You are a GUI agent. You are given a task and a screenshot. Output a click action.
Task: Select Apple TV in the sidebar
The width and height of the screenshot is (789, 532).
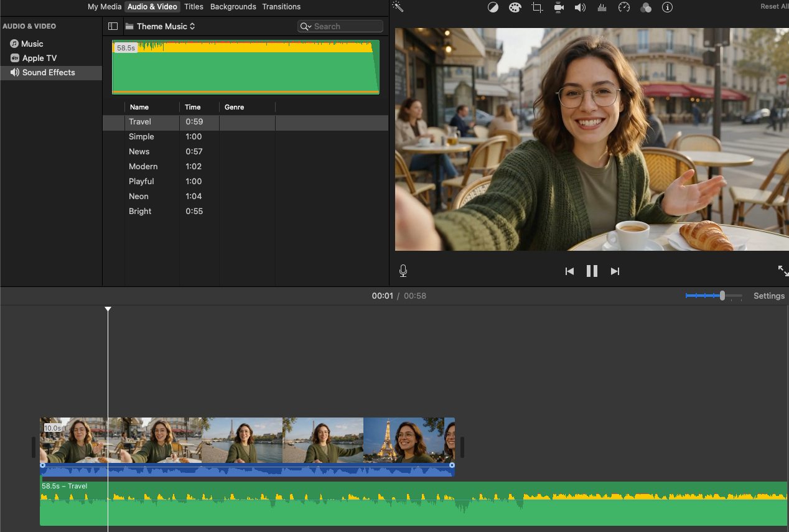tap(51, 58)
